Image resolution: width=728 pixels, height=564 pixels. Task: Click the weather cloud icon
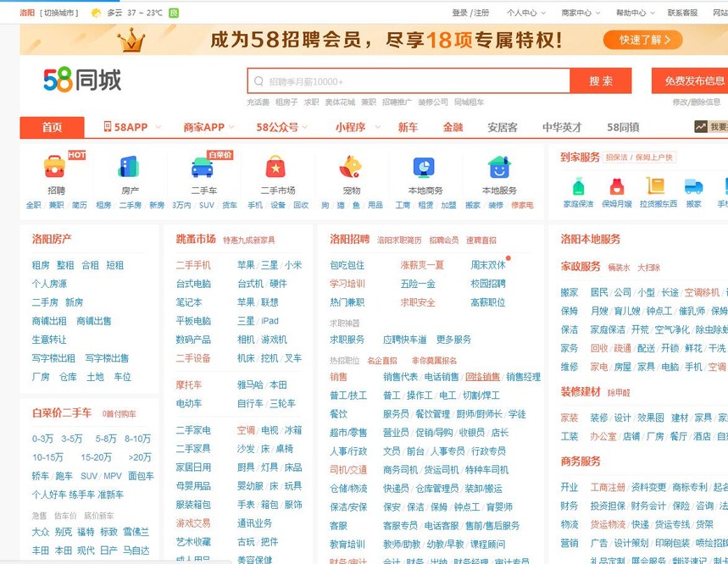[96, 13]
